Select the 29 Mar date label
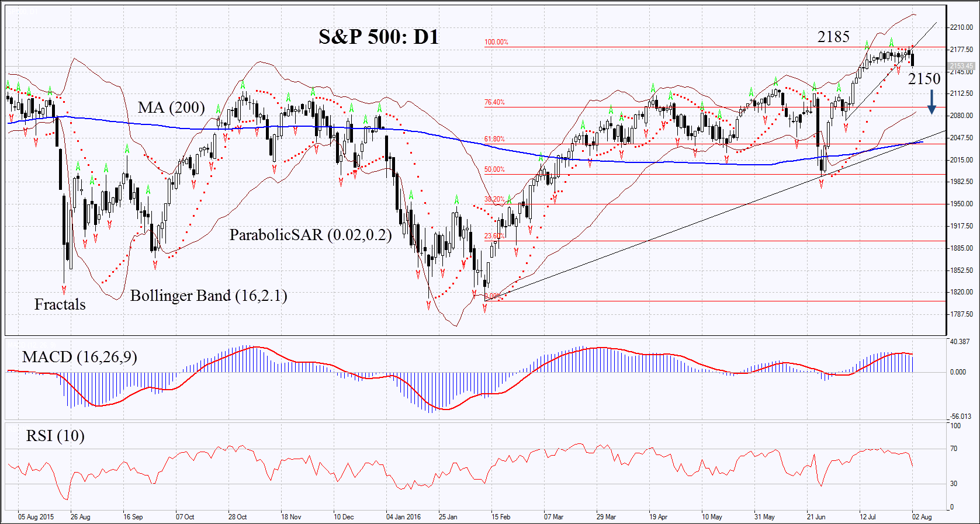 click(606, 517)
